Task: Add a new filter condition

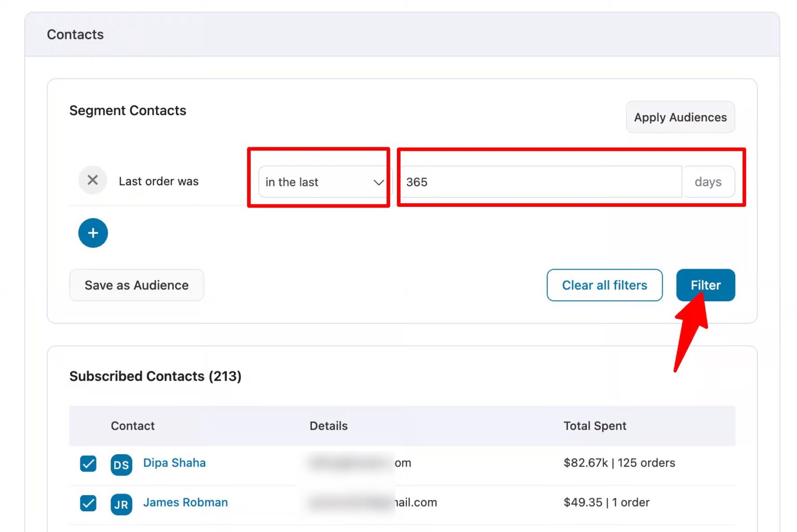Action: (92, 233)
